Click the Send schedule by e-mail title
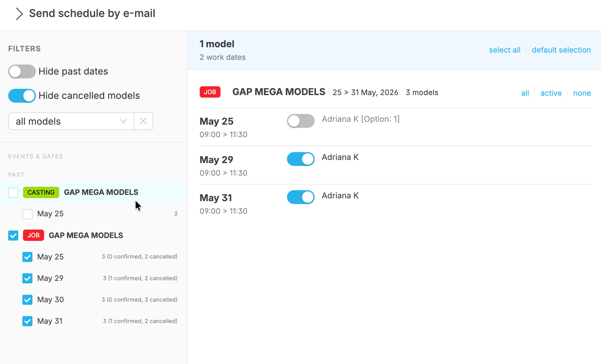The width and height of the screenshot is (601, 364). click(92, 14)
